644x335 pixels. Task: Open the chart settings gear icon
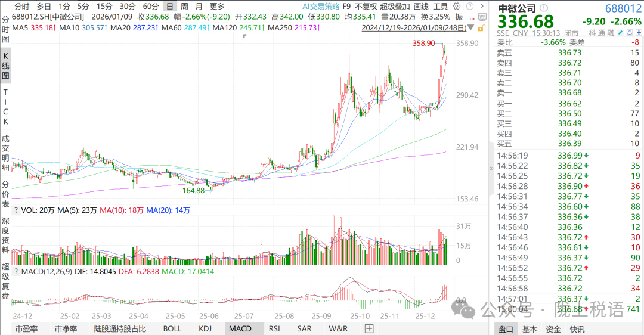tap(457, 6)
